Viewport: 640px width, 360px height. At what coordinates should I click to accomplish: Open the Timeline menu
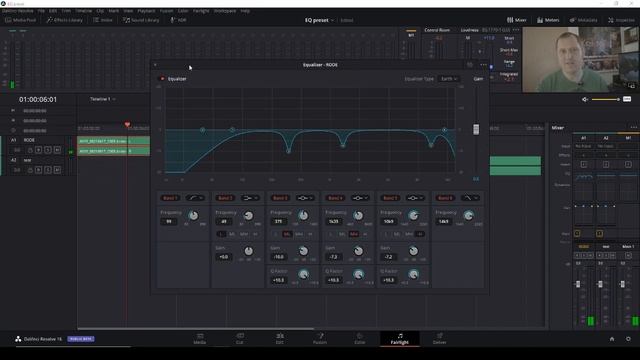(x=83, y=11)
